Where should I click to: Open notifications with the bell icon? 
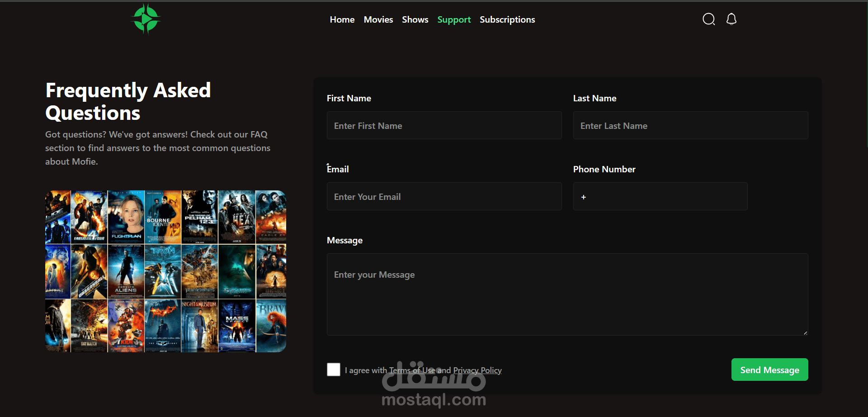coord(731,19)
